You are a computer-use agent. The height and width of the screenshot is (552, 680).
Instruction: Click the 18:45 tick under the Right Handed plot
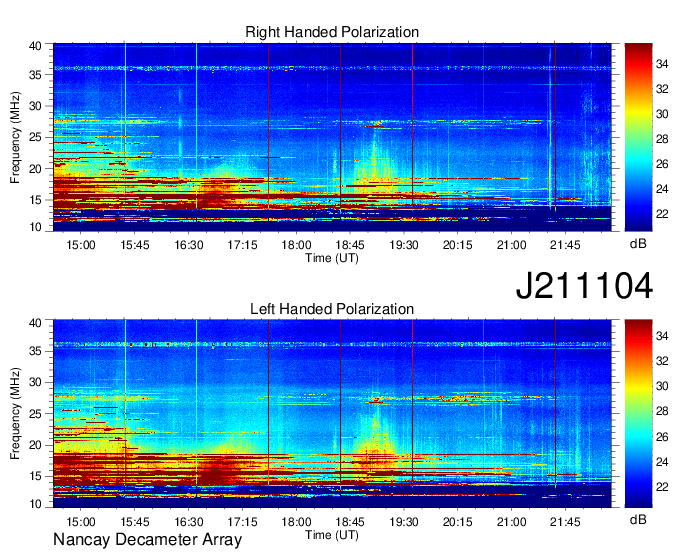coord(350,245)
